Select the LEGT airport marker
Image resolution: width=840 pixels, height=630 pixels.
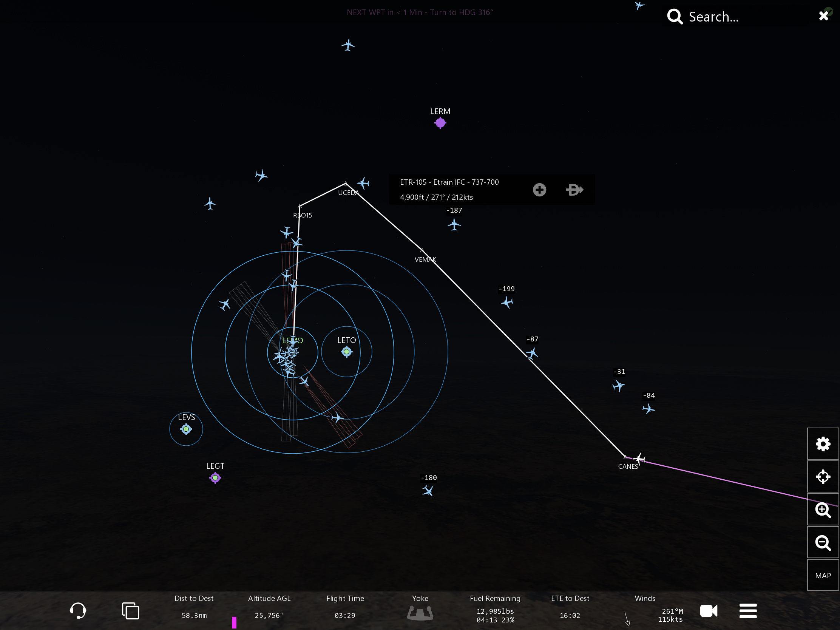(215, 478)
